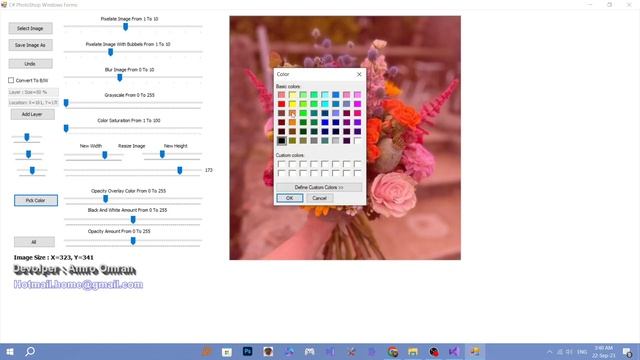
Task: Open the volume control in system tray
Action: tap(569, 352)
